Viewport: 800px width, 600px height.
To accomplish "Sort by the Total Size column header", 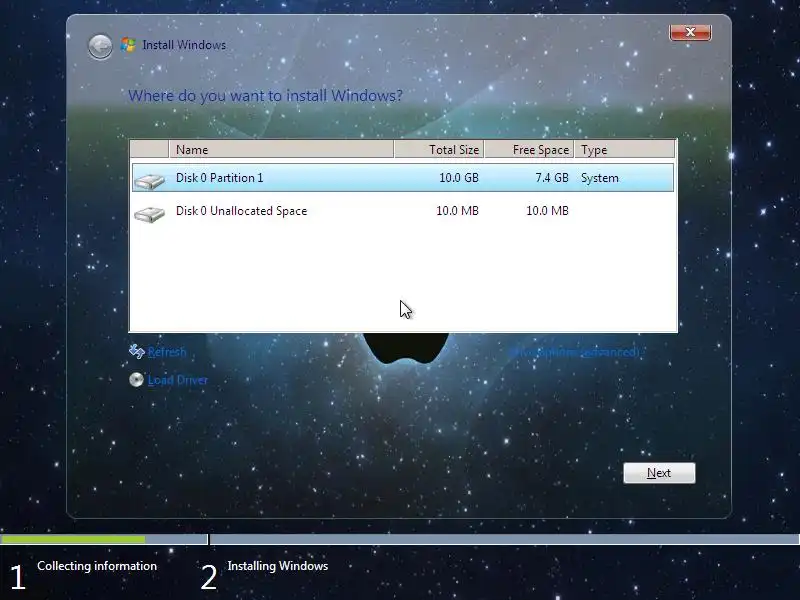I will 439,149.
